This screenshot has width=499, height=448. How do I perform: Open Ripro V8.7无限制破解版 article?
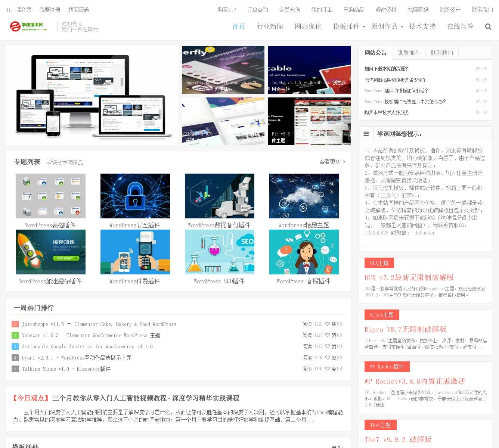click(406, 329)
